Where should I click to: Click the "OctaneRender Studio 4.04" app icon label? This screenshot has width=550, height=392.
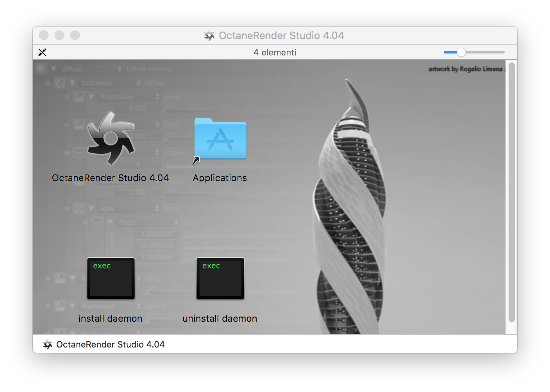[111, 178]
